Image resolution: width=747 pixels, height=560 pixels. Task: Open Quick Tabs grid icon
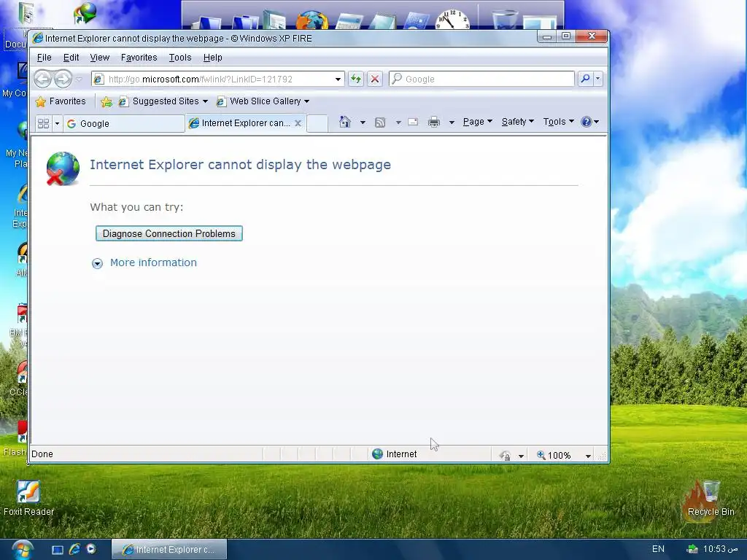(x=43, y=123)
